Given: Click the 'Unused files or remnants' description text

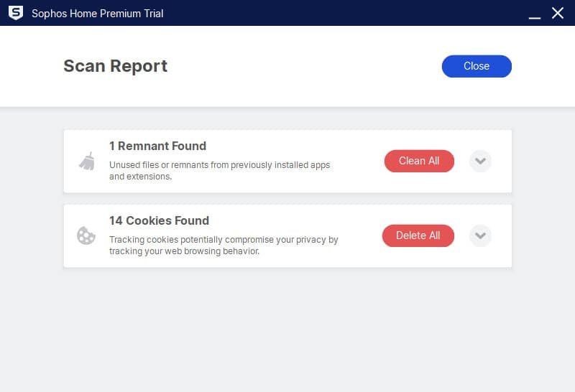Looking at the screenshot, I should pyautogui.click(x=220, y=171).
